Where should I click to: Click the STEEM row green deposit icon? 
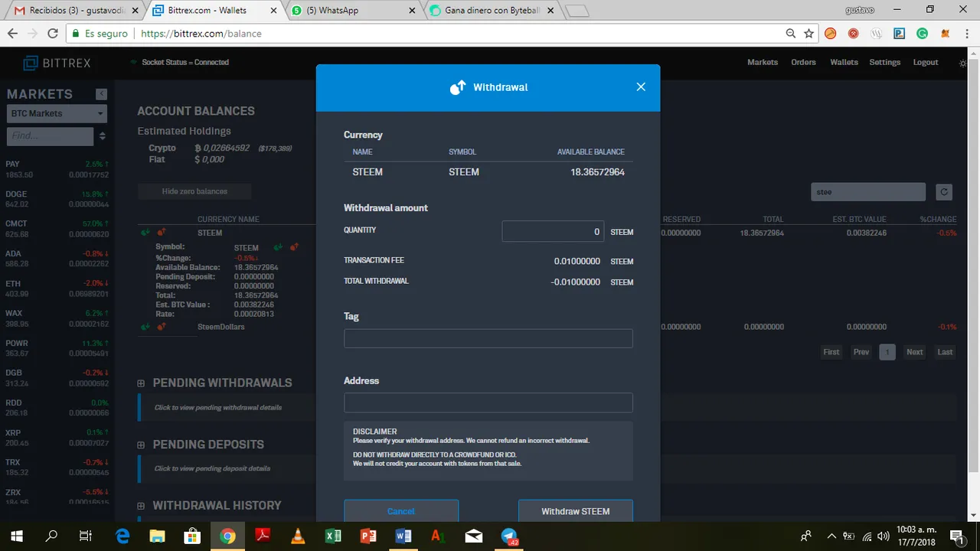coord(145,232)
